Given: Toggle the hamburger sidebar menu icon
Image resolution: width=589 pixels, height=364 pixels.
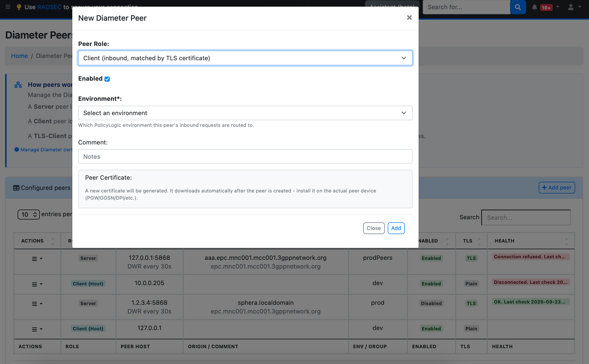Looking at the screenshot, I should pos(8,7).
